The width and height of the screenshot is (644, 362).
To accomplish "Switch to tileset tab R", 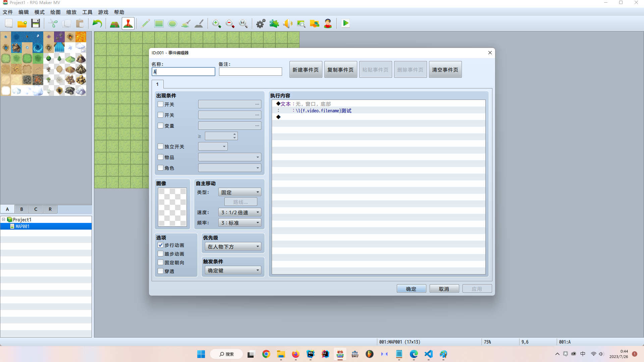I will 50,209.
